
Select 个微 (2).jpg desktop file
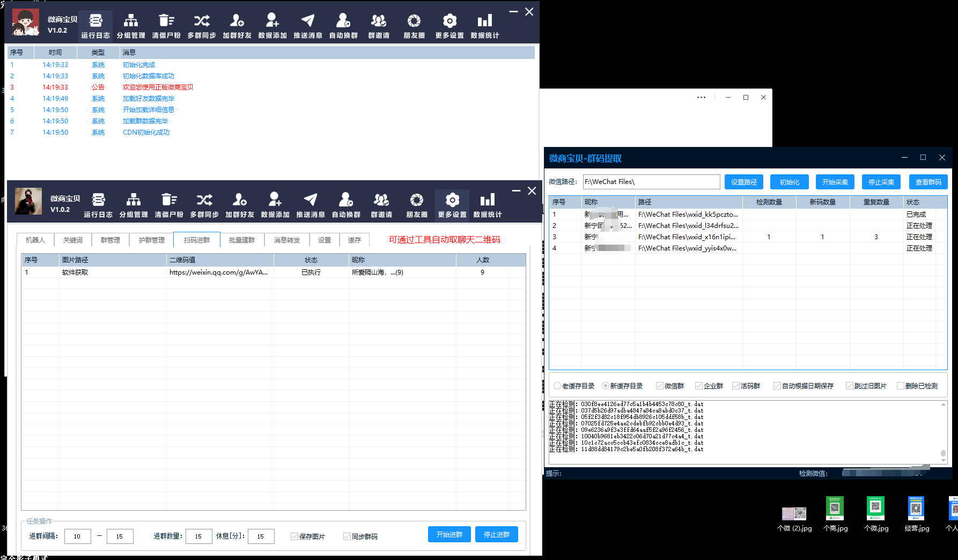[x=794, y=519]
